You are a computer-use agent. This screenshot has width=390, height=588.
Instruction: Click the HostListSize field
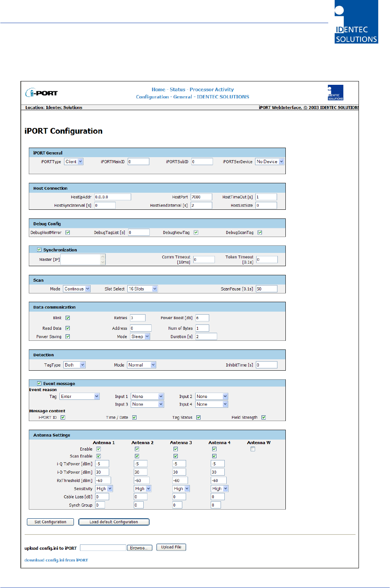(266, 205)
